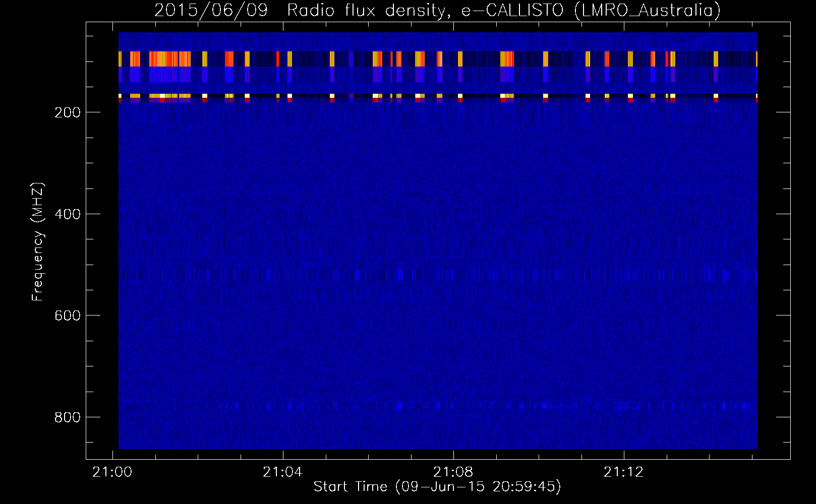Select the 800 frequency tick label
This screenshot has height=504, width=816.
point(68,417)
